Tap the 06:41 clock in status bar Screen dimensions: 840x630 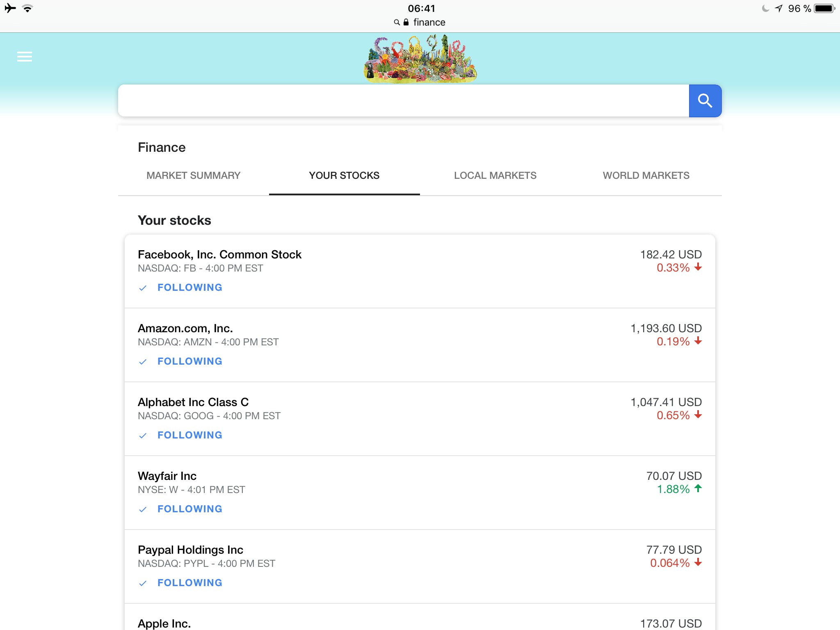tap(422, 8)
